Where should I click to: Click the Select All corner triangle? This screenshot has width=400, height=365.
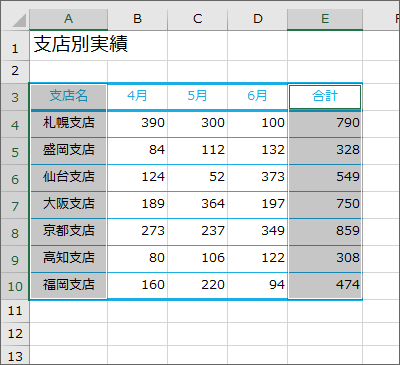pos(19,20)
